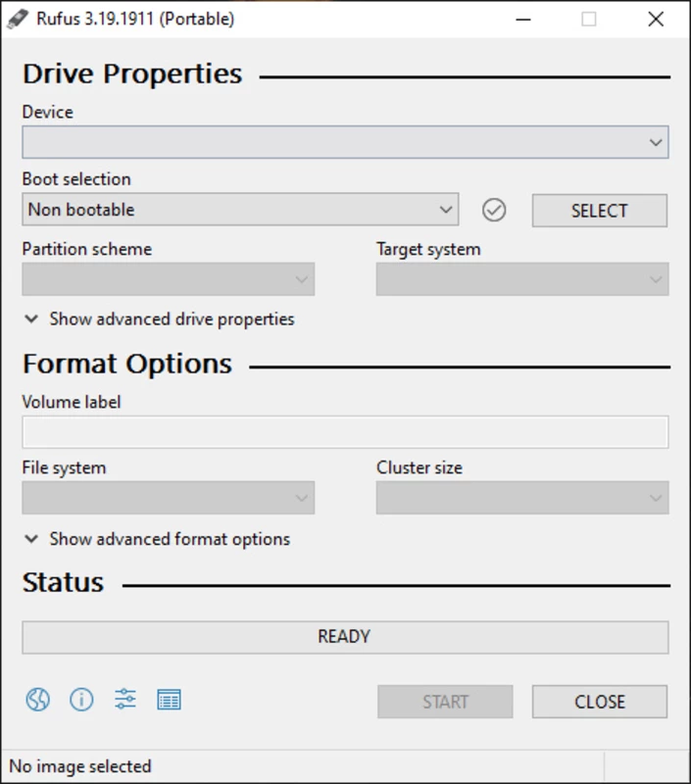Image resolution: width=691 pixels, height=784 pixels.
Task: Open the File system dropdown
Action: (168, 498)
